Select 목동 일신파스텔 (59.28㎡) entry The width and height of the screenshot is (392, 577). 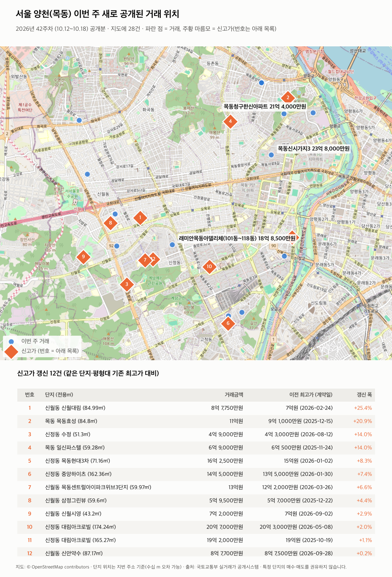[75, 448]
